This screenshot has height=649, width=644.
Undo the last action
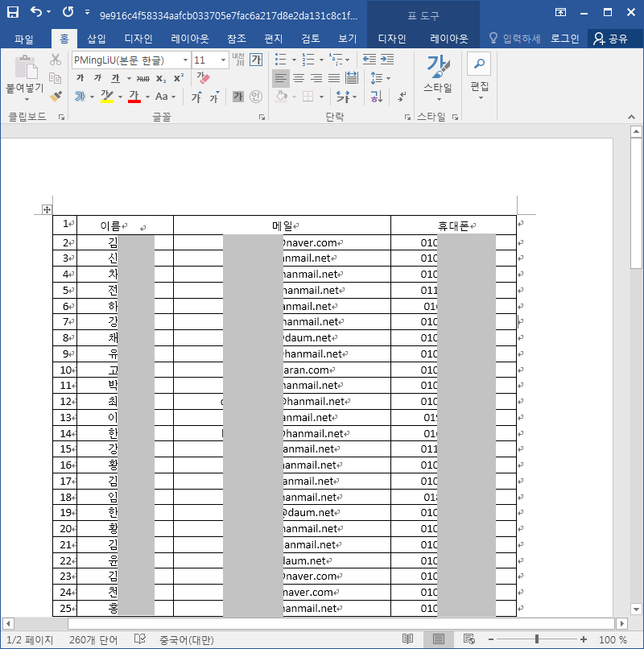click(36, 12)
